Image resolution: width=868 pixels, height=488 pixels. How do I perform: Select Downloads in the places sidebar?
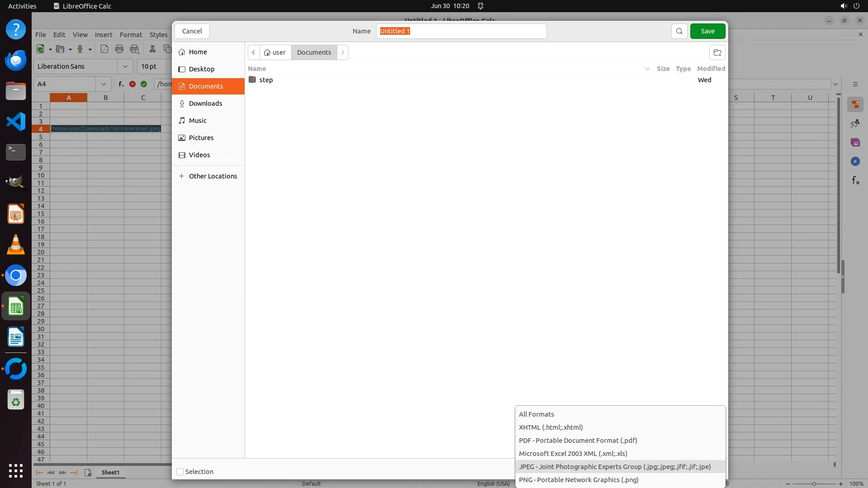tap(205, 103)
